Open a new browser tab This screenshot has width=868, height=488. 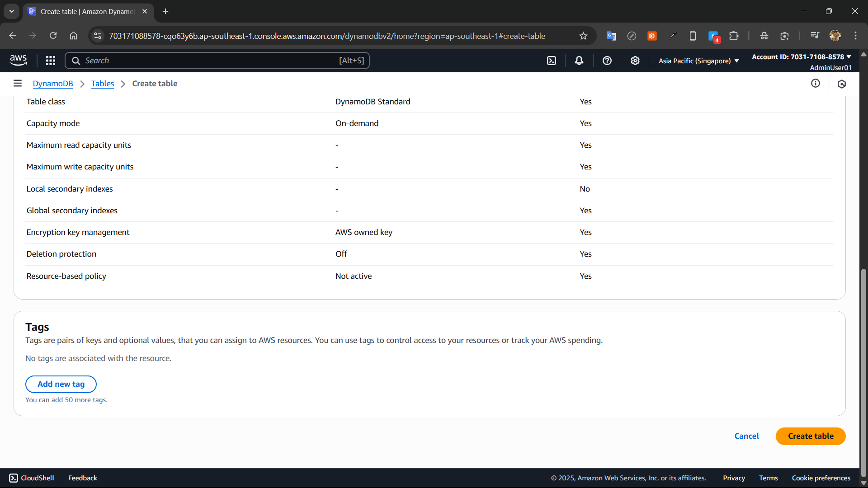pyautogui.click(x=165, y=11)
